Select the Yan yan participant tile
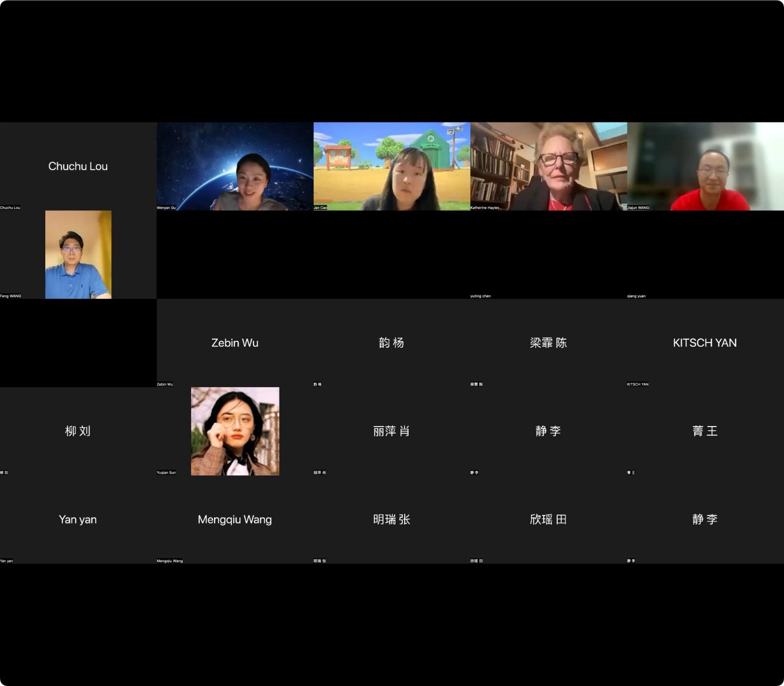Screen dimensions: 784x686 coord(78,519)
